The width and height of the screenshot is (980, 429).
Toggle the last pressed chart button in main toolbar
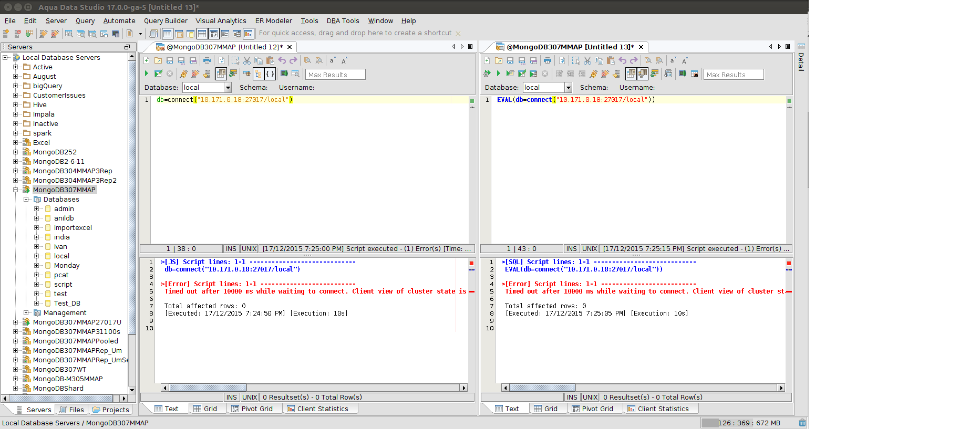pyautogui.click(x=249, y=34)
